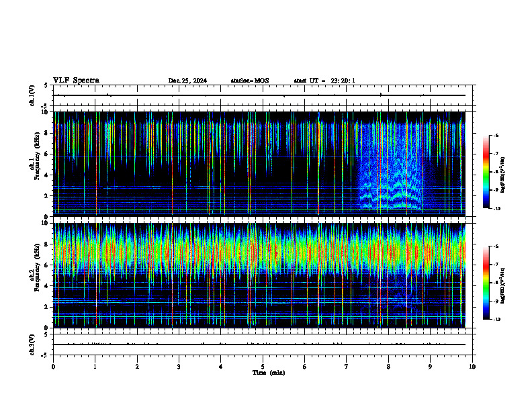Click the "-6" label on ch.2 color bar
The height and width of the screenshot is (411, 532).
496,246
